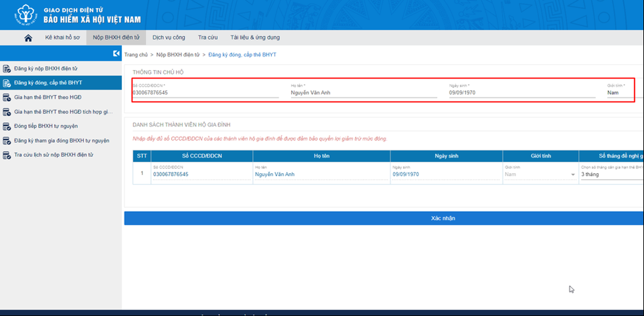The width and height of the screenshot is (644, 316).
Task: Click the Vietnam Social Insurance logo
Action: [x=26, y=15]
